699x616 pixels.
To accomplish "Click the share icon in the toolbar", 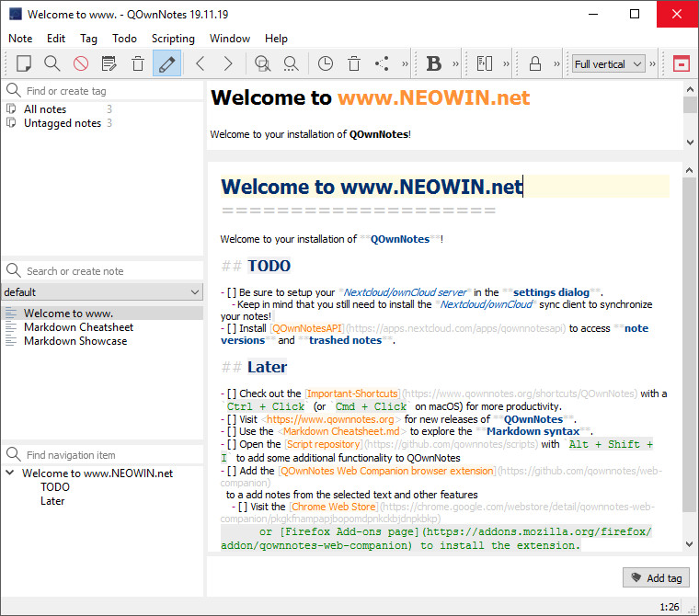I will pos(382,63).
